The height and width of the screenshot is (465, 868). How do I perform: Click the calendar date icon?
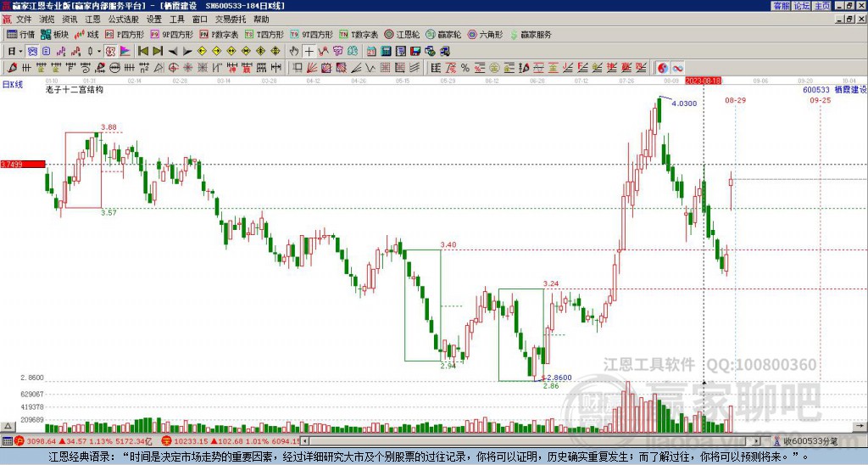pos(371,52)
